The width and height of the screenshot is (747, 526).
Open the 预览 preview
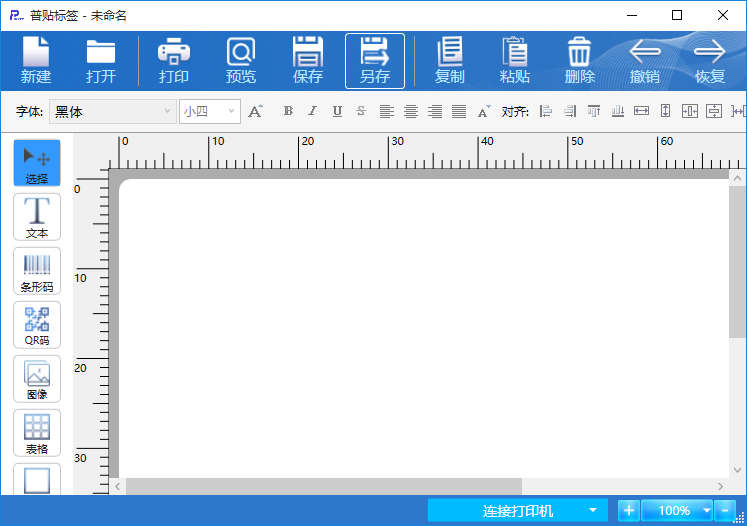click(x=241, y=61)
